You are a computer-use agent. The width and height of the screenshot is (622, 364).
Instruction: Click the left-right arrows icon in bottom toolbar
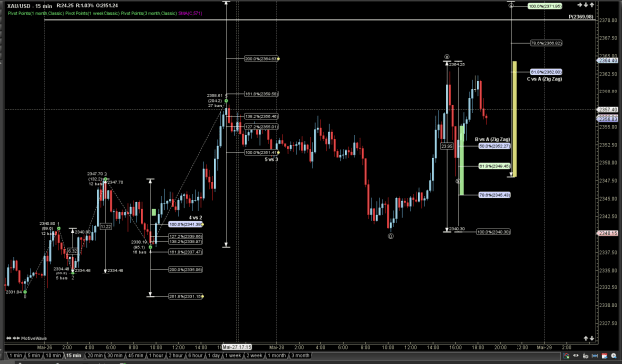pyautogui.click(x=576, y=356)
